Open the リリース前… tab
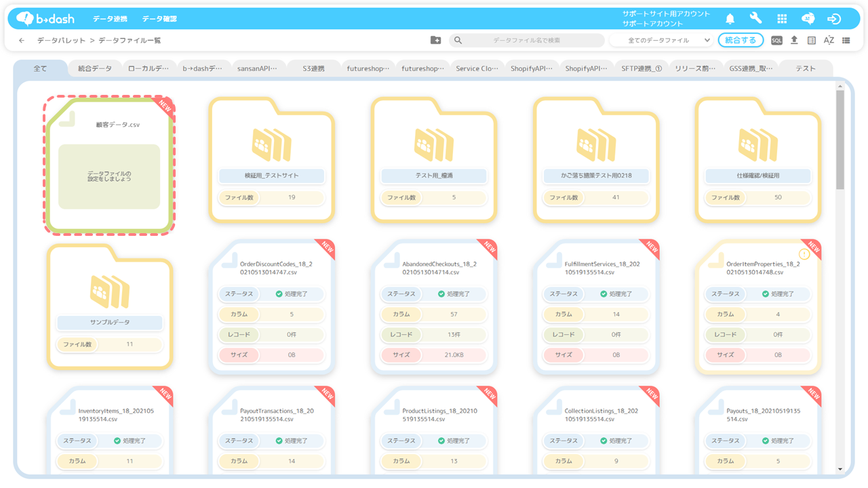Screen dimensions: 868x488 coord(696,68)
